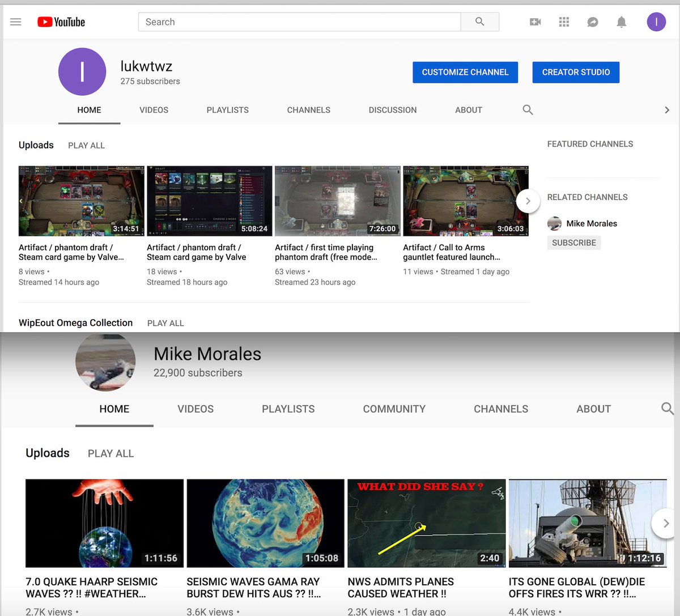Open Mike Morales Uploads heading

click(48, 453)
